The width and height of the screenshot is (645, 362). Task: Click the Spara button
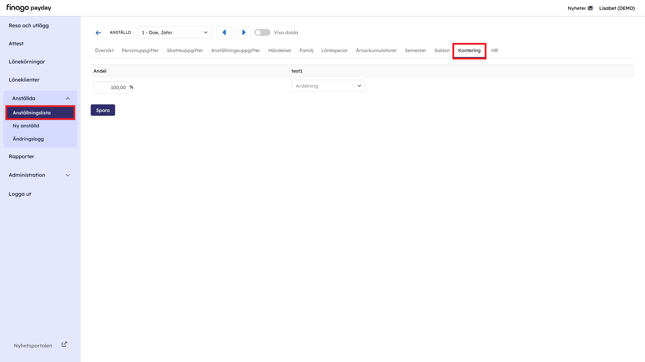coord(103,110)
